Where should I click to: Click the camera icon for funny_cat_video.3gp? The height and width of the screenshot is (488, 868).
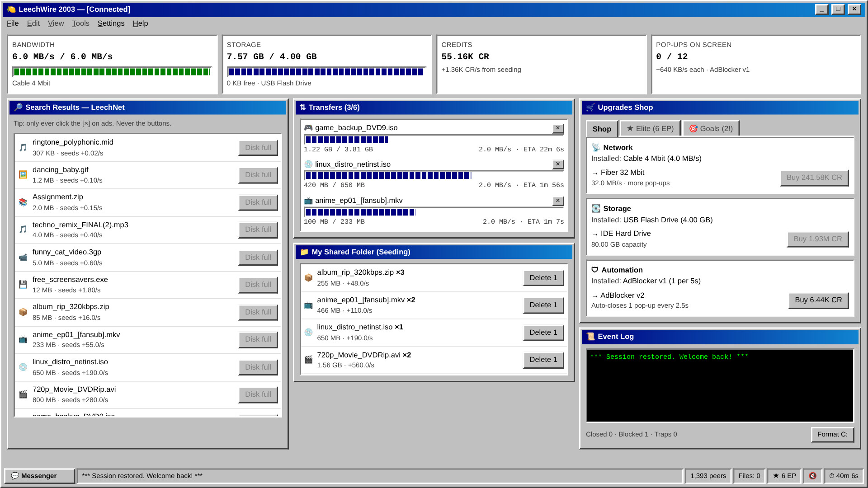coord(23,258)
